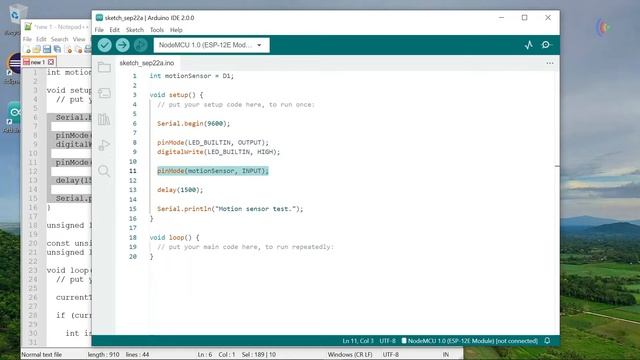Click the highlighted pinMode(motionSensor, INPUT); line
Image resolution: width=640 pixels, height=360 pixels.
click(x=213, y=171)
